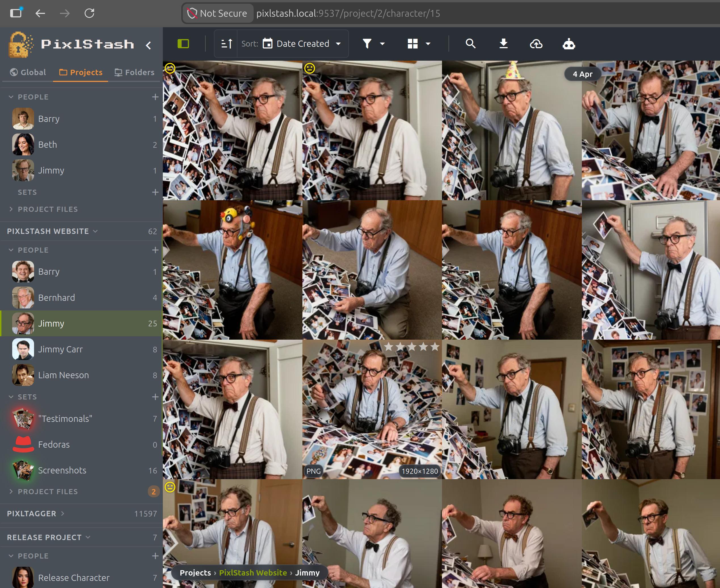
Task: Open the Fedoras set
Action: click(x=81, y=444)
